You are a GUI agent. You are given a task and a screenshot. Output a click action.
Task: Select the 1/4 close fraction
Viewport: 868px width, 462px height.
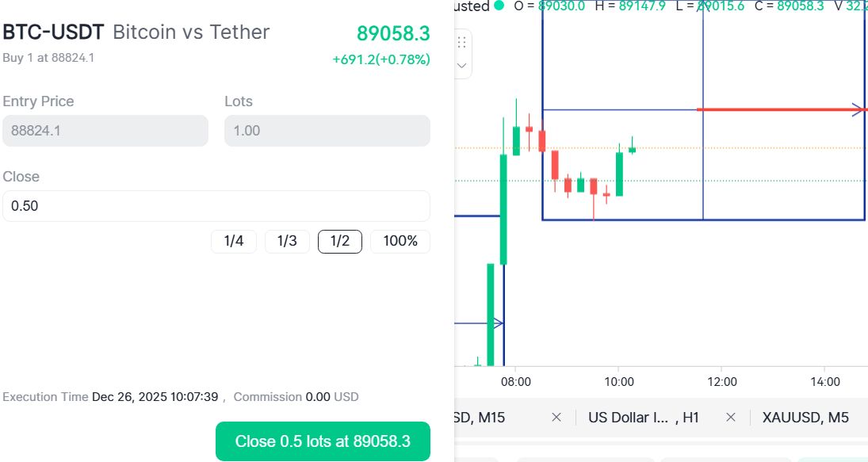click(x=234, y=241)
